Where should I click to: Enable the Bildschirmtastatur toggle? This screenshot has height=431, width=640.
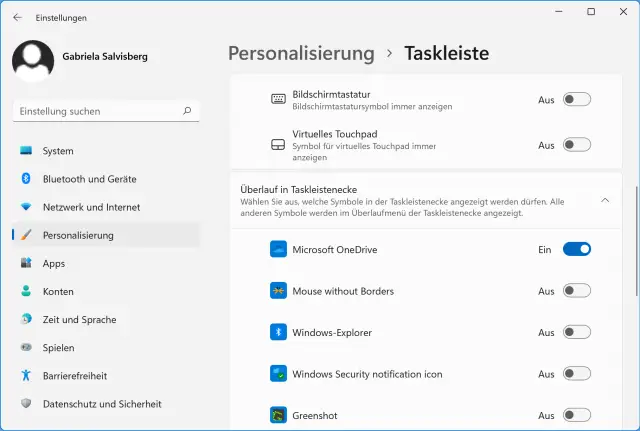pyautogui.click(x=577, y=99)
